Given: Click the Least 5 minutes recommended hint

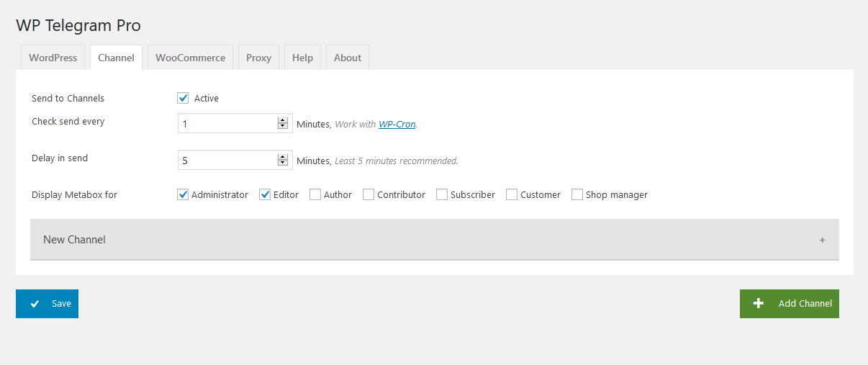Looking at the screenshot, I should coord(397,161).
